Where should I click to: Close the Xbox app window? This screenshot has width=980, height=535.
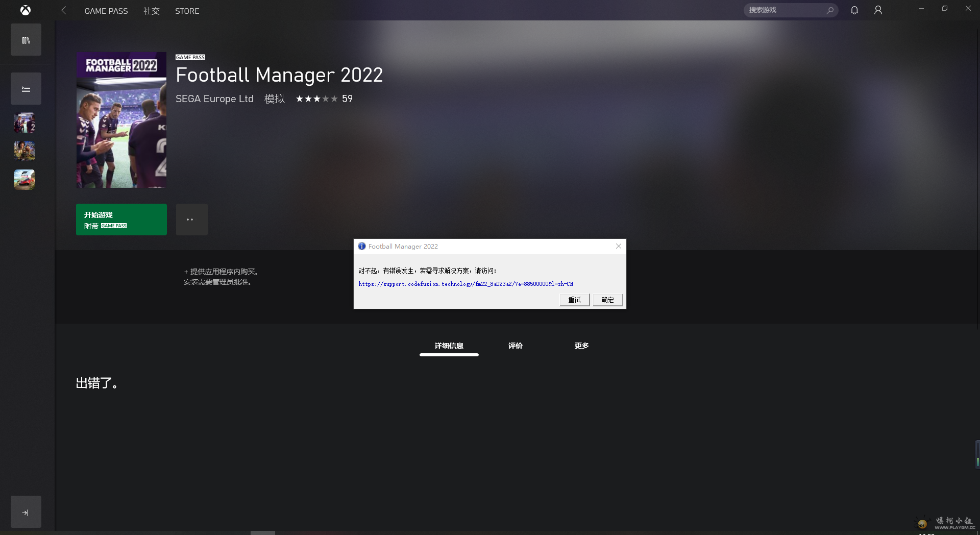click(x=968, y=8)
